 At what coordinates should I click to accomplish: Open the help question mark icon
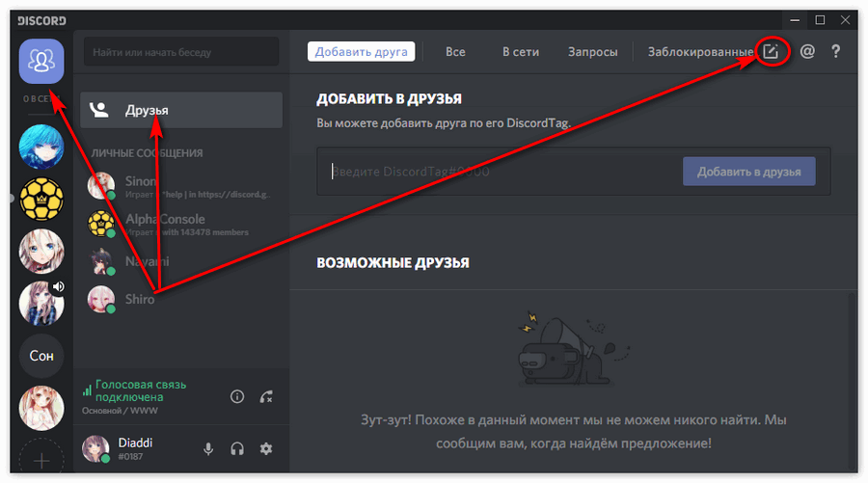tap(835, 51)
